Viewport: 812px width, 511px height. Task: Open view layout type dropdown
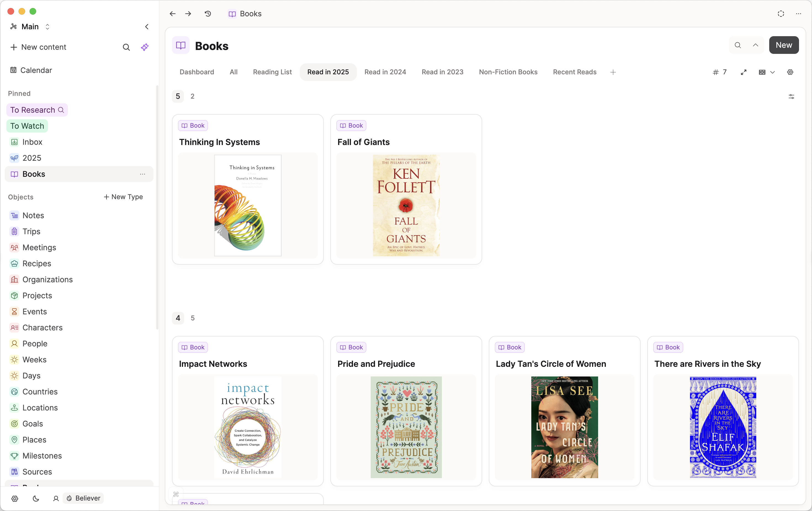click(x=766, y=72)
